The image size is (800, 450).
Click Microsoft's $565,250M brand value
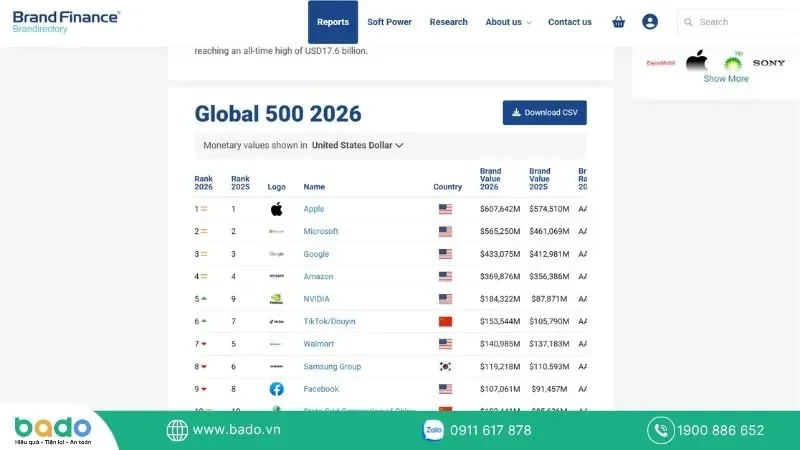500,231
